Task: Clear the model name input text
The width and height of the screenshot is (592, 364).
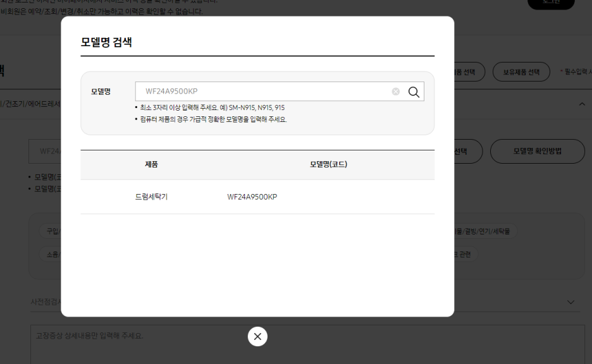Action: (x=396, y=92)
